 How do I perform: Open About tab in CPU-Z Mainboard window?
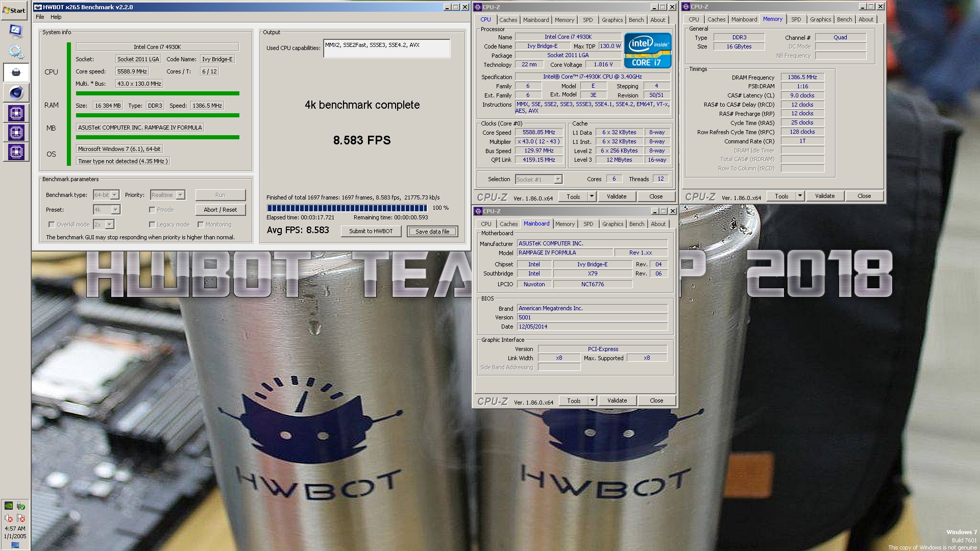coord(658,224)
